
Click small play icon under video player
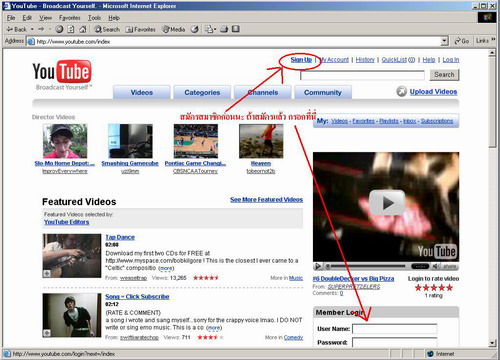pos(318,266)
